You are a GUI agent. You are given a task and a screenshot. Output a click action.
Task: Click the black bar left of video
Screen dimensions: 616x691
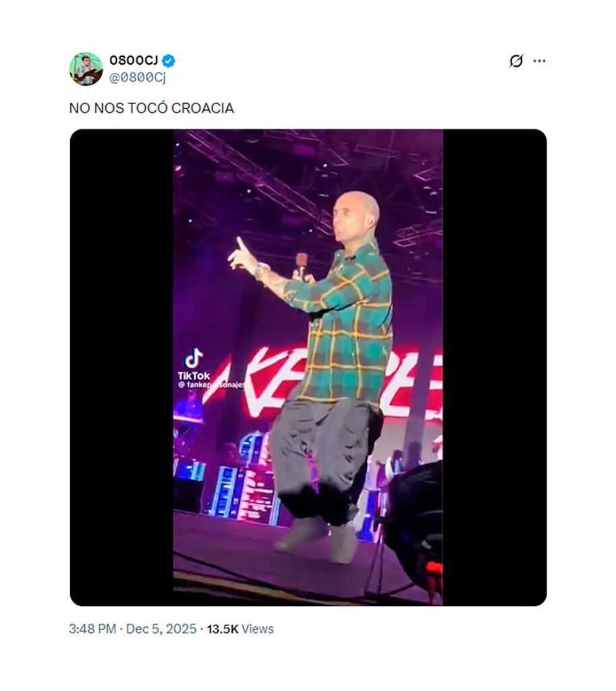[x=121, y=367]
